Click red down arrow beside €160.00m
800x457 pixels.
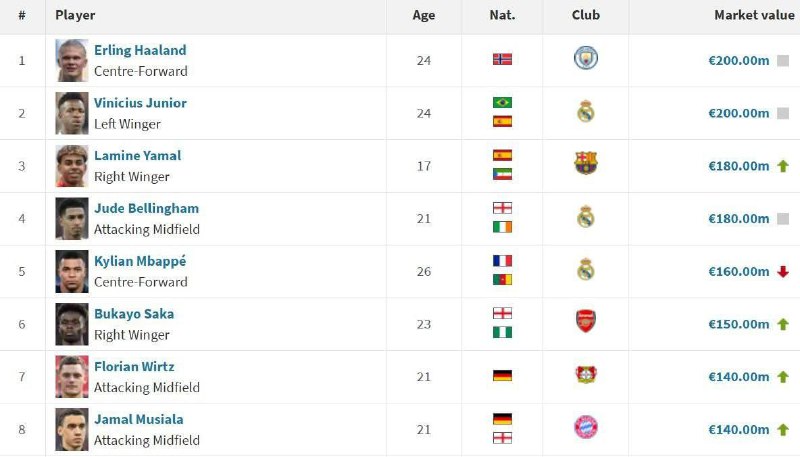click(x=783, y=272)
